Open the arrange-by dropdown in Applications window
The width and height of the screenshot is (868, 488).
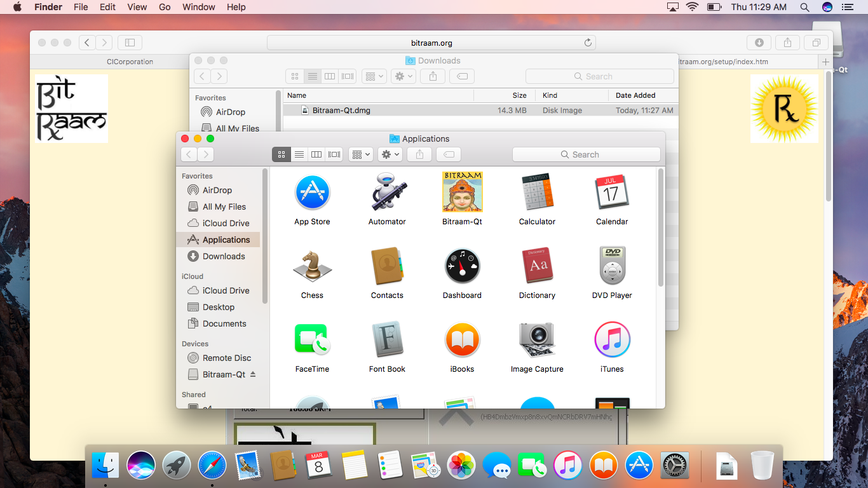[x=361, y=154]
